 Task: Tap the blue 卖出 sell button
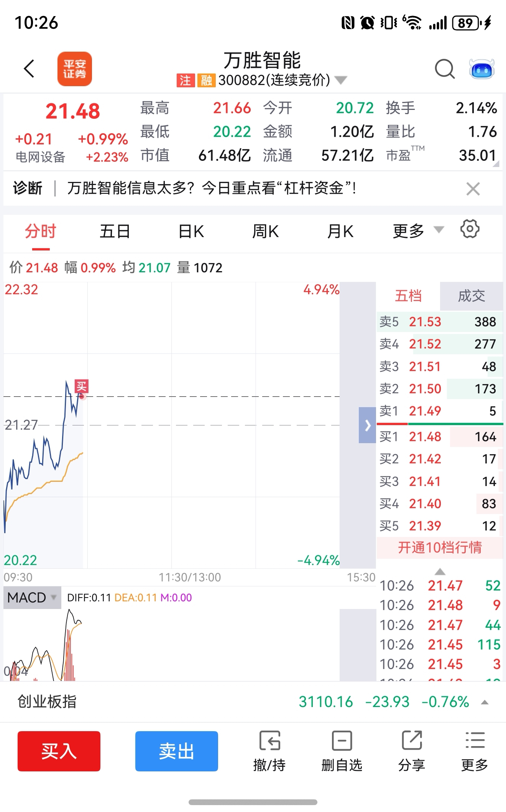click(177, 751)
